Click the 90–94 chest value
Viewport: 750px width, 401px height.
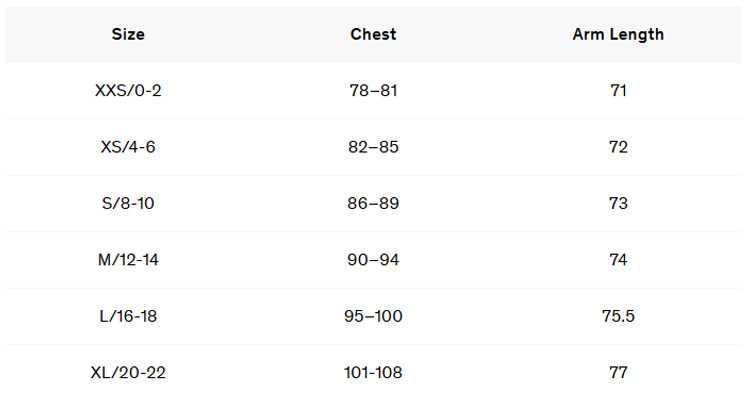(373, 260)
